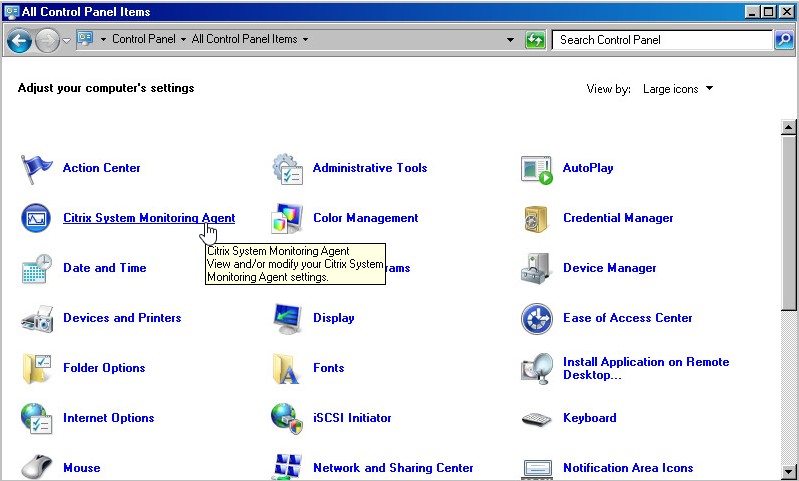Open the Devices and Printers icon
The width and height of the screenshot is (799, 481).
point(37,319)
